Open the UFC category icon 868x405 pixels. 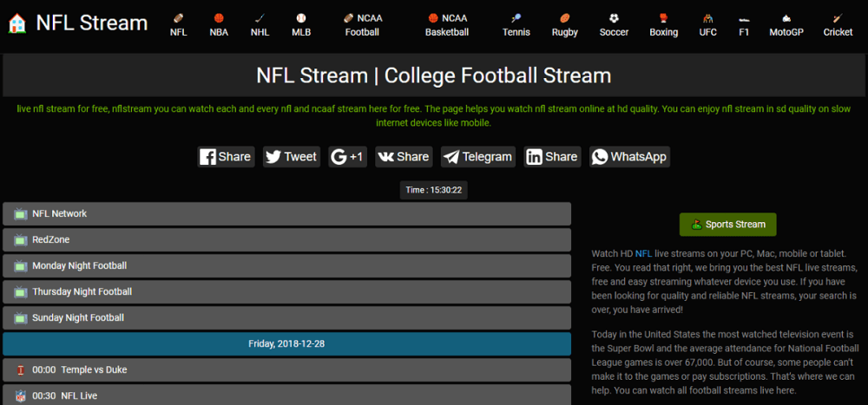tap(708, 17)
